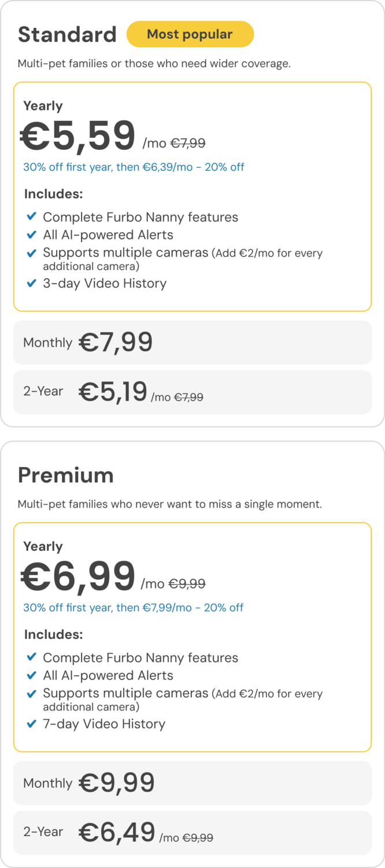Image resolution: width=385 pixels, height=868 pixels.
Task: Click Standard plan's AI-powered Alerts checkmark
Action: [x=32, y=235]
